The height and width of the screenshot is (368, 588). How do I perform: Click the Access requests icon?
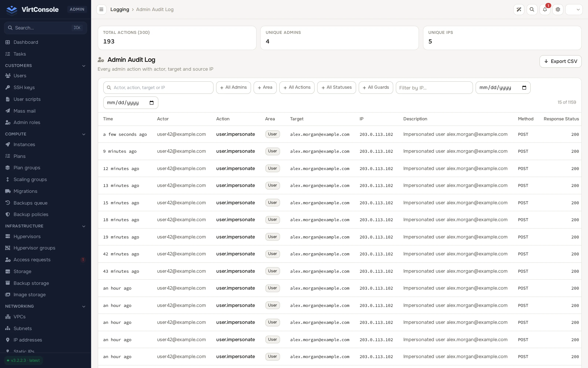[x=8, y=260]
